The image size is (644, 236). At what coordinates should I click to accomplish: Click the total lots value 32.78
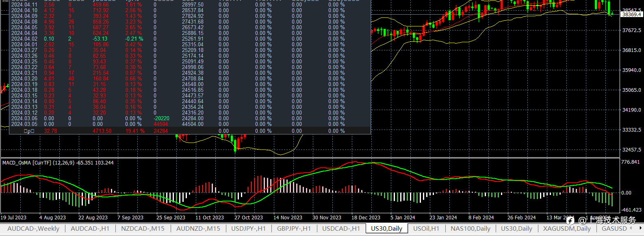50,131
